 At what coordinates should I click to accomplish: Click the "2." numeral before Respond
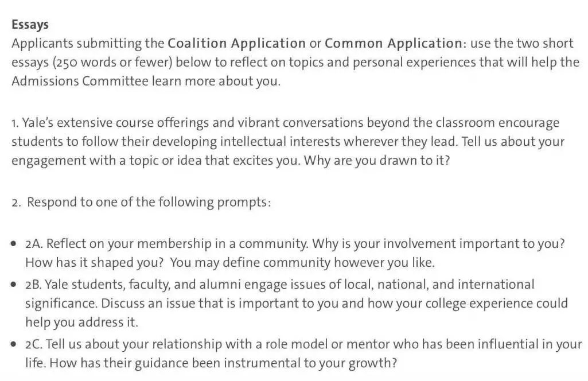pyautogui.click(x=16, y=203)
